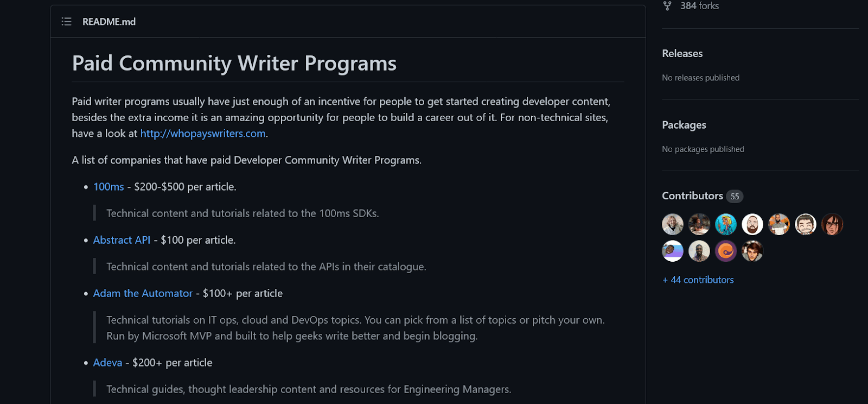Click the dark-haired anime style avatar
The width and height of the screenshot is (868, 404).
832,224
